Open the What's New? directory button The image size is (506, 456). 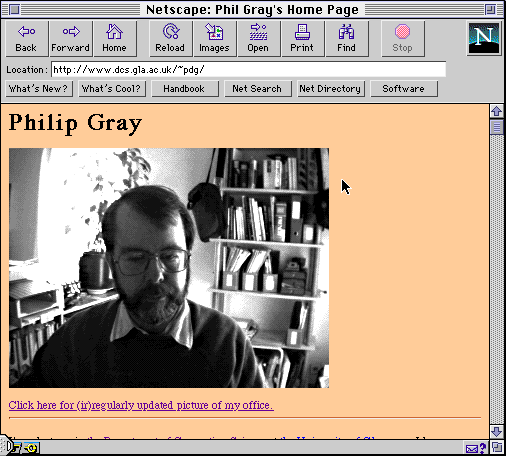(39, 89)
